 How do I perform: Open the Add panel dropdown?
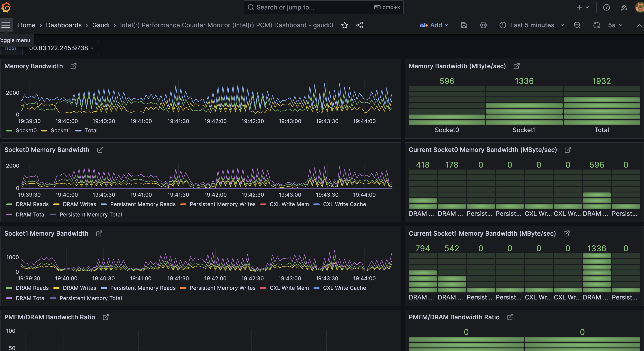(434, 25)
